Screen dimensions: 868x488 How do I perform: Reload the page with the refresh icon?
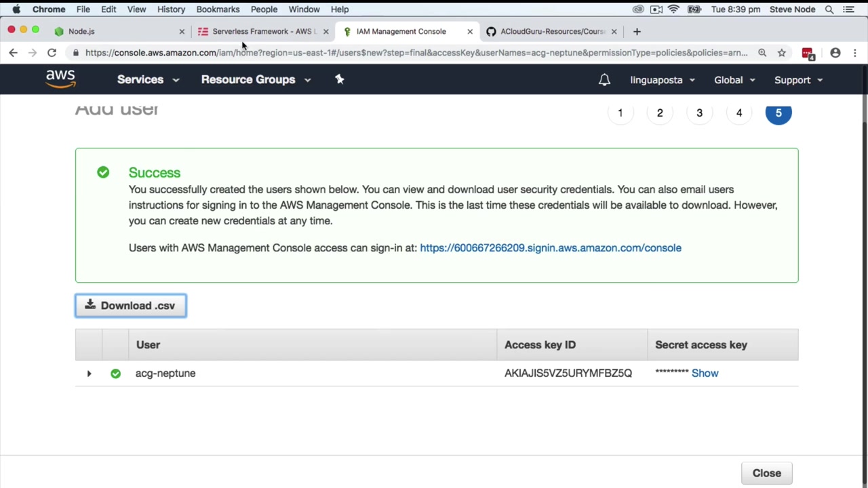click(x=52, y=53)
